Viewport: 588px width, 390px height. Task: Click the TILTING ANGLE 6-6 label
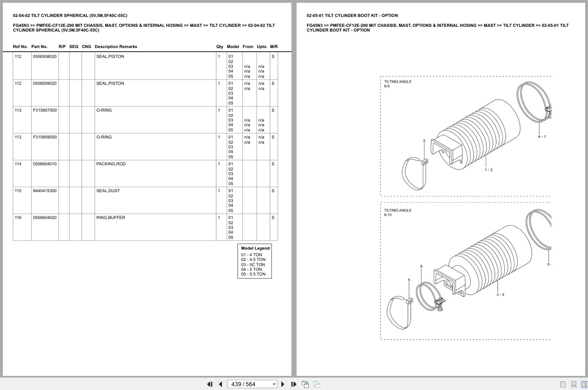pyautogui.click(x=398, y=84)
